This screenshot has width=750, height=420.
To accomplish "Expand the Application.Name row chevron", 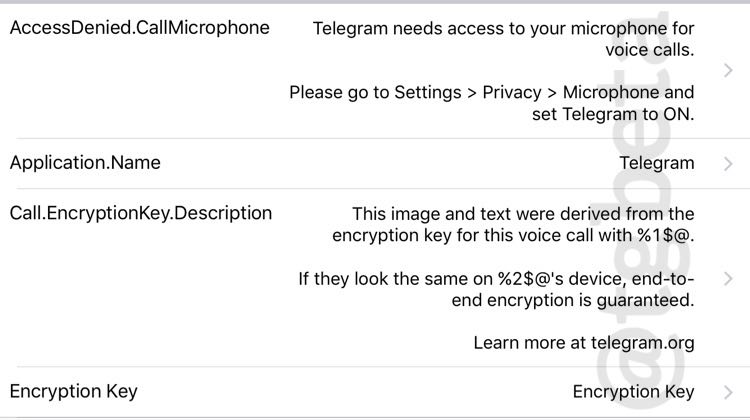I will pyautogui.click(x=728, y=163).
